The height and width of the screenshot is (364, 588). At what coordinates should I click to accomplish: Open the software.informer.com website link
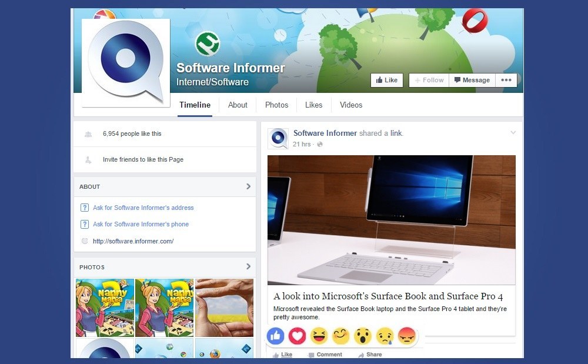pos(133,241)
